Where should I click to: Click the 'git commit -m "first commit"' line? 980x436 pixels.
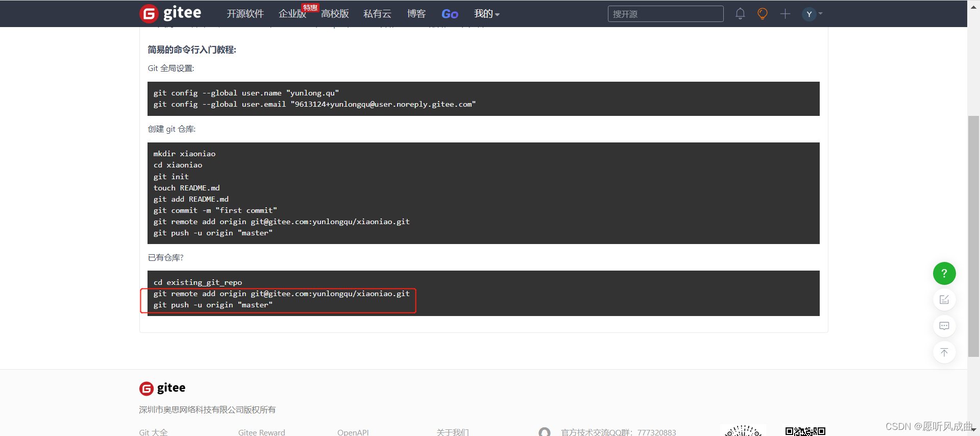pos(215,210)
